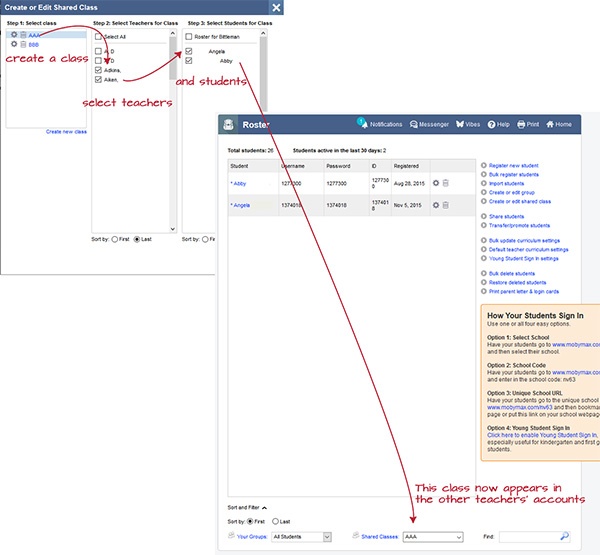Click icon beside Your Groups label
The height and width of the screenshot is (555, 600).
231,535
